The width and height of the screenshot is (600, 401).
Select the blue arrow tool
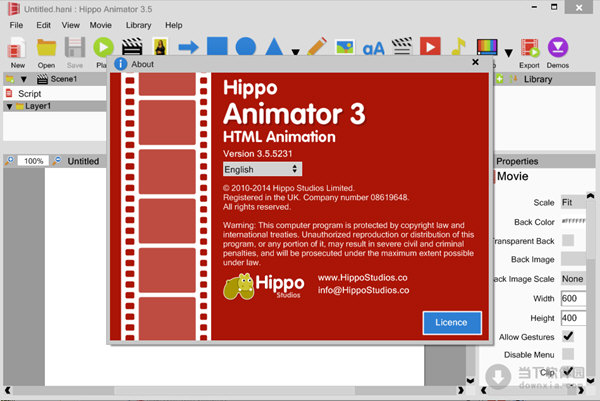(x=188, y=47)
